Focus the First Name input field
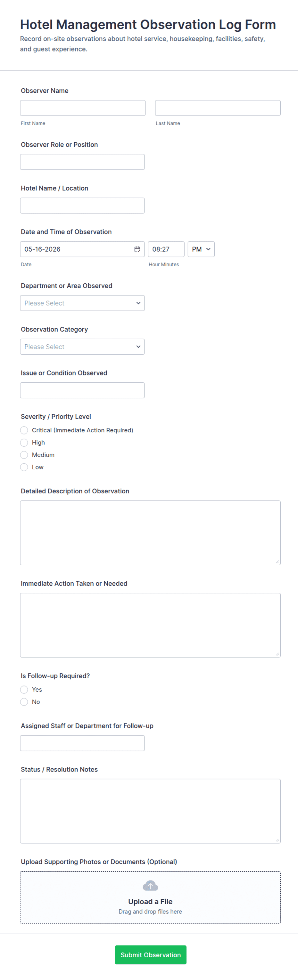 point(83,108)
